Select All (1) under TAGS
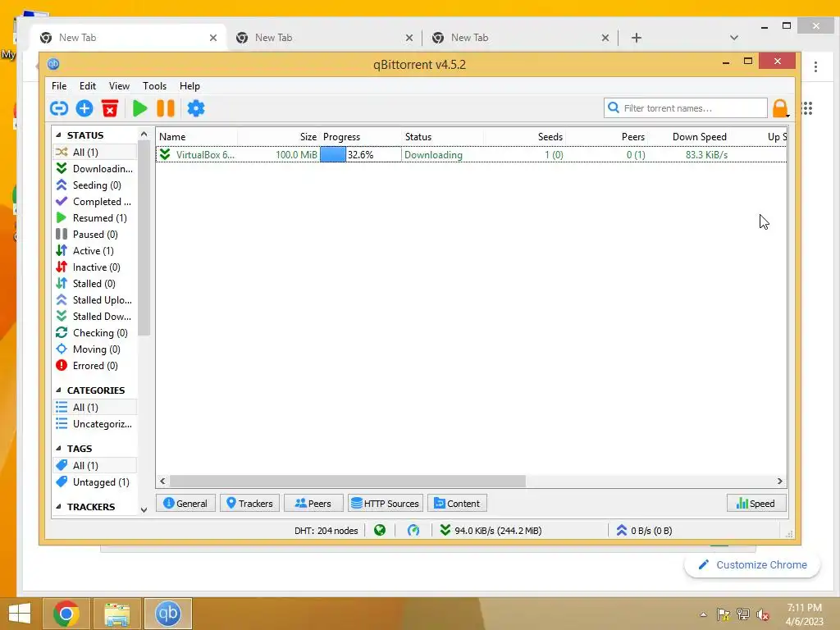Image resolution: width=840 pixels, height=630 pixels. tap(95, 466)
